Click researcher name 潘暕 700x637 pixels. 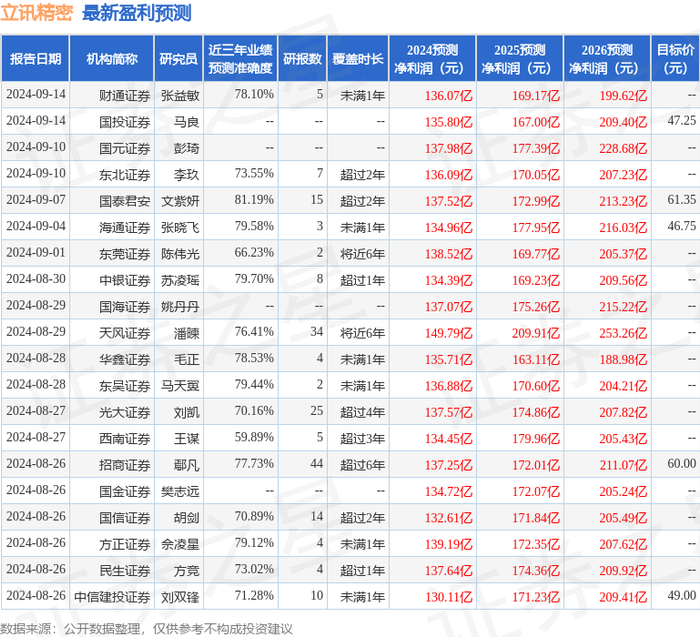(187, 333)
